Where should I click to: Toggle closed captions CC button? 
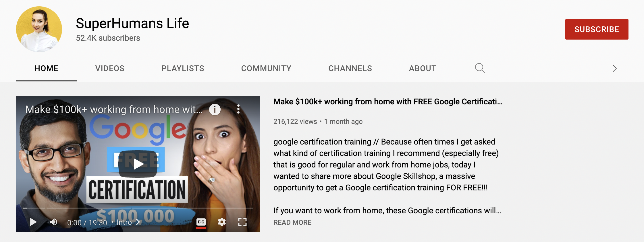[x=201, y=222]
